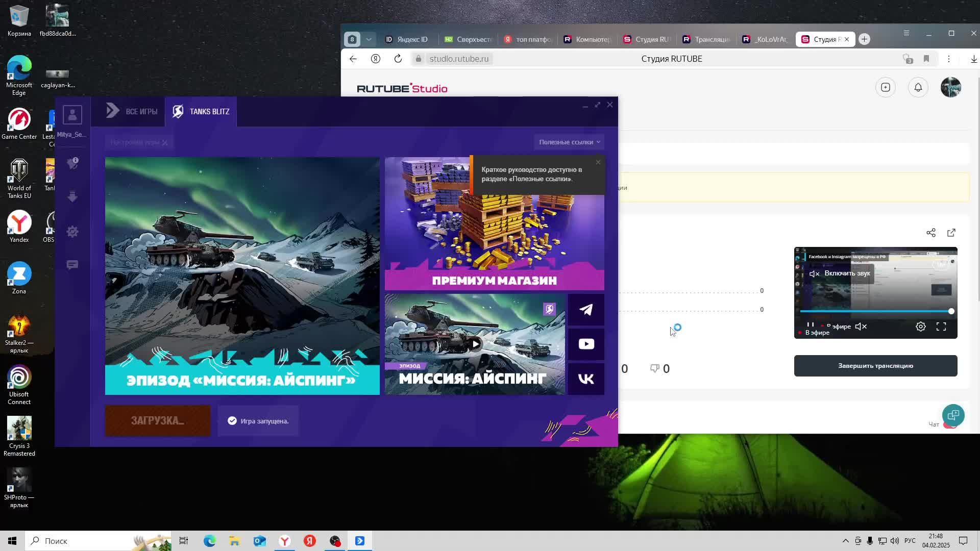The image size is (980, 551).
Task: Click RUTUBE Studio notifications bell
Action: (918, 87)
